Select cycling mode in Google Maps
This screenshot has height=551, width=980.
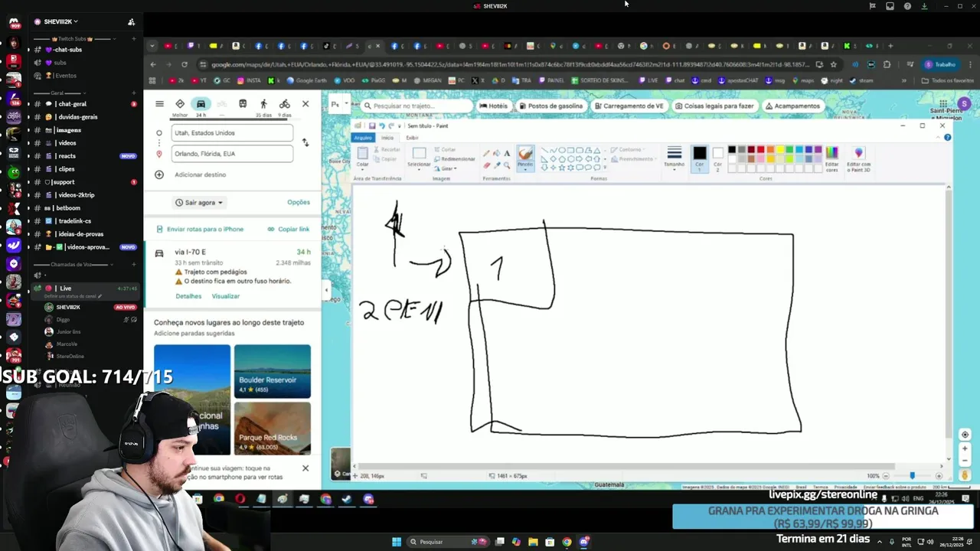click(284, 104)
